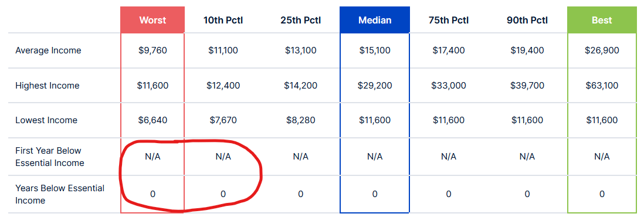Screen dimensions: 644x217
Task: Select Years Below Essential Income label
Action: click(60, 194)
